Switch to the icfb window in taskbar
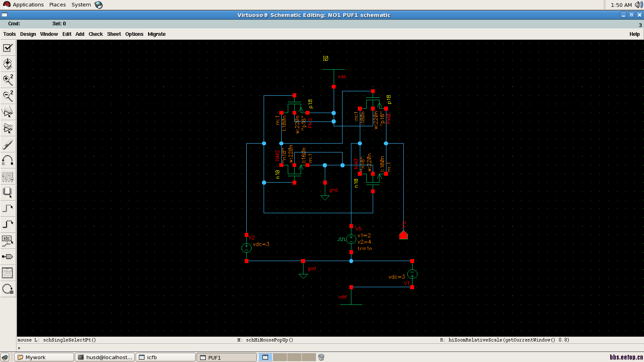This screenshot has width=644, height=362. point(165,357)
